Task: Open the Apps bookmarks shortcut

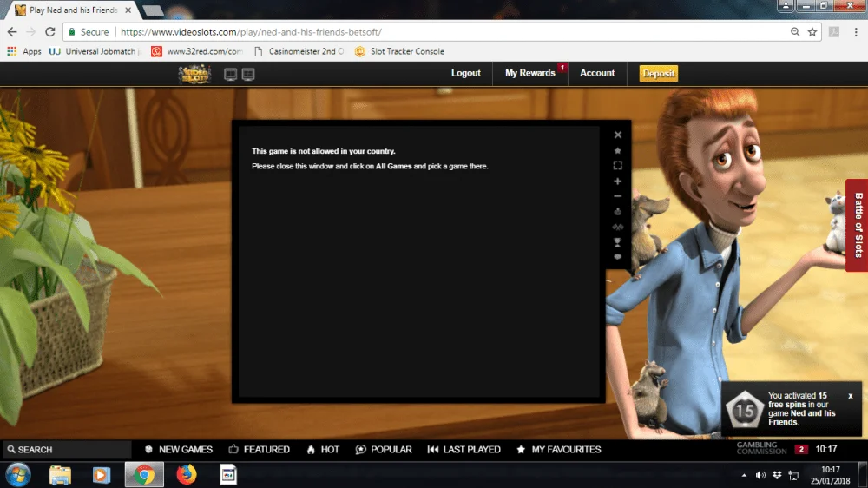Action: (24, 51)
